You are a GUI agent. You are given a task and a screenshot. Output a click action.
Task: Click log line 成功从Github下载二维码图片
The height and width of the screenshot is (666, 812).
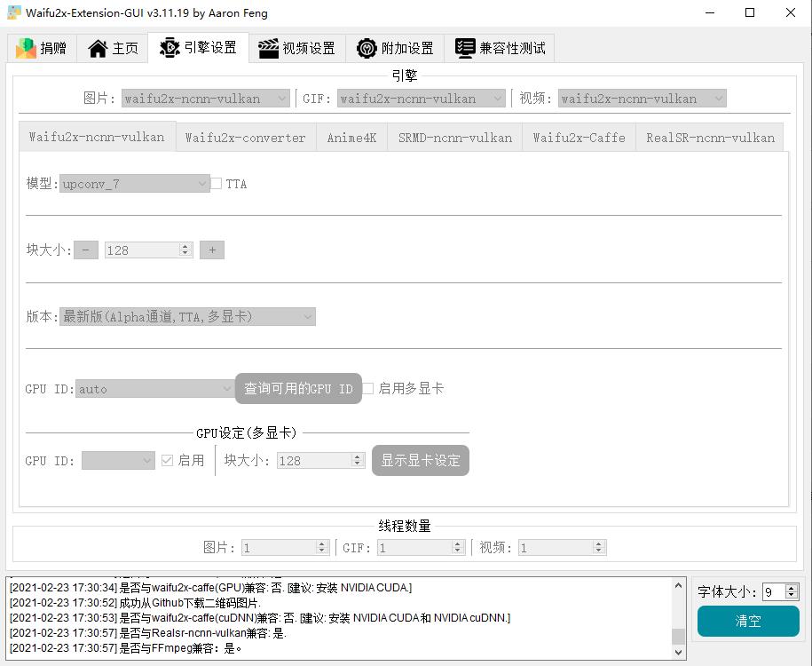pos(135,603)
